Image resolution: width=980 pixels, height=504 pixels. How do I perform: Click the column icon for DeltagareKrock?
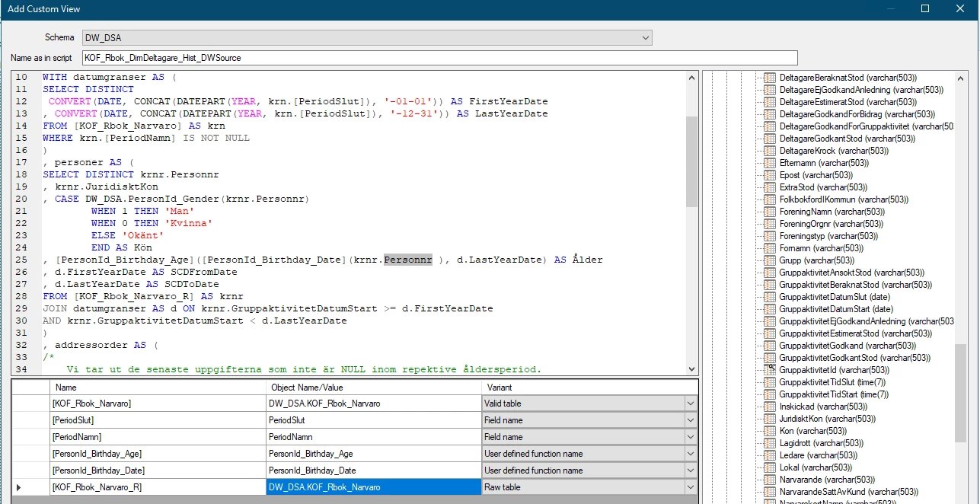click(x=770, y=151)
